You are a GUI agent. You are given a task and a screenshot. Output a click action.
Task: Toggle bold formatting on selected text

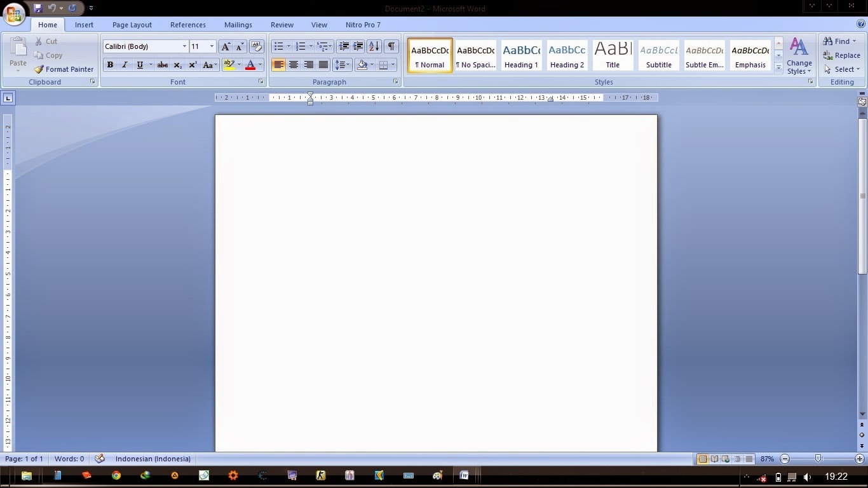(109, 64)
